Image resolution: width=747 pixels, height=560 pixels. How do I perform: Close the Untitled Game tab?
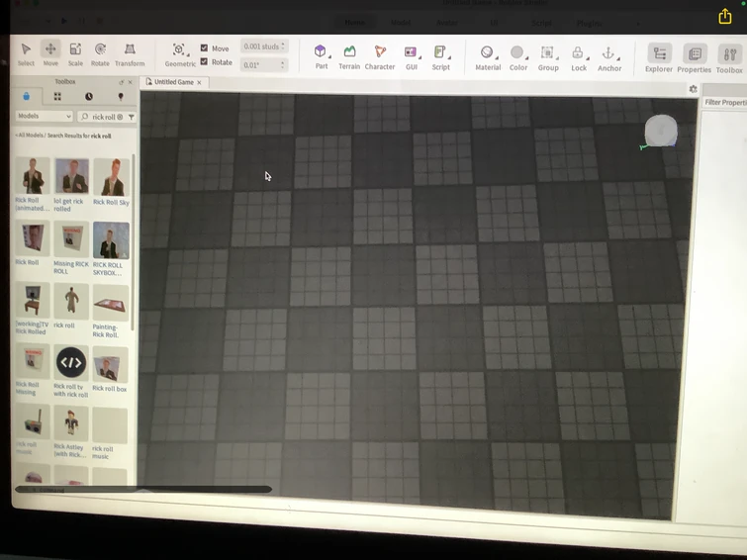coord(199,82)
